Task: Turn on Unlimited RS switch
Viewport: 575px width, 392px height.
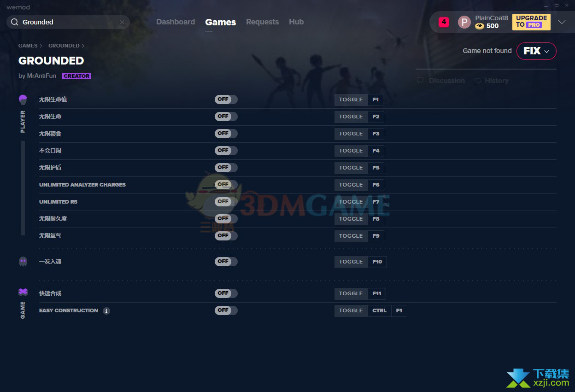Action: (226, 202)
